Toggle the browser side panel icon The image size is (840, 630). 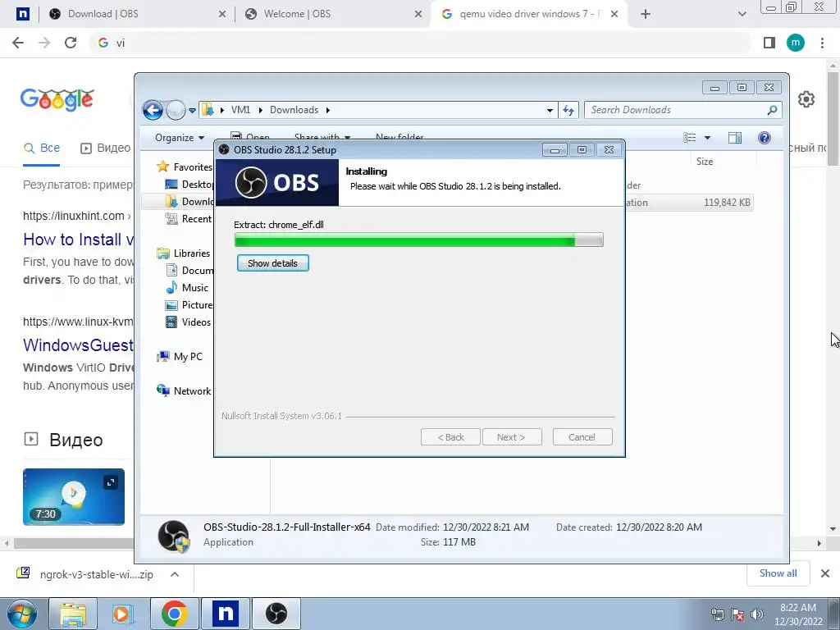pyautogui.click(x=769, y=43)
